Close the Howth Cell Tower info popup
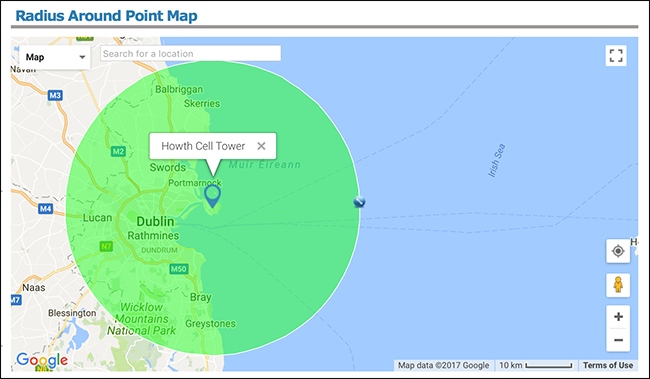The image size is (650, 379). coord(261,146)
